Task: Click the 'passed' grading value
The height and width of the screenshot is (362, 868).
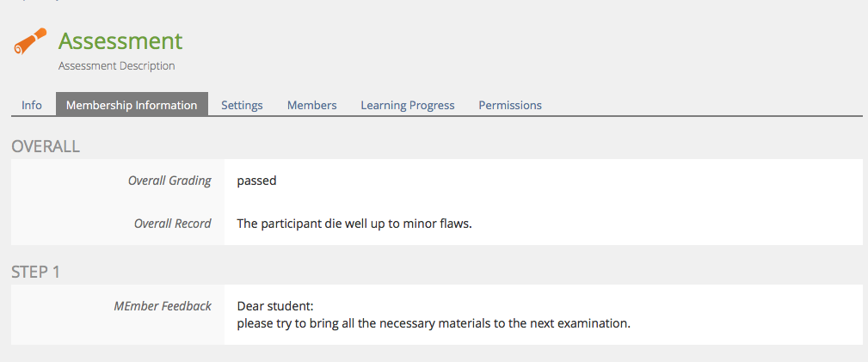Action: click(x=256, y=181)
